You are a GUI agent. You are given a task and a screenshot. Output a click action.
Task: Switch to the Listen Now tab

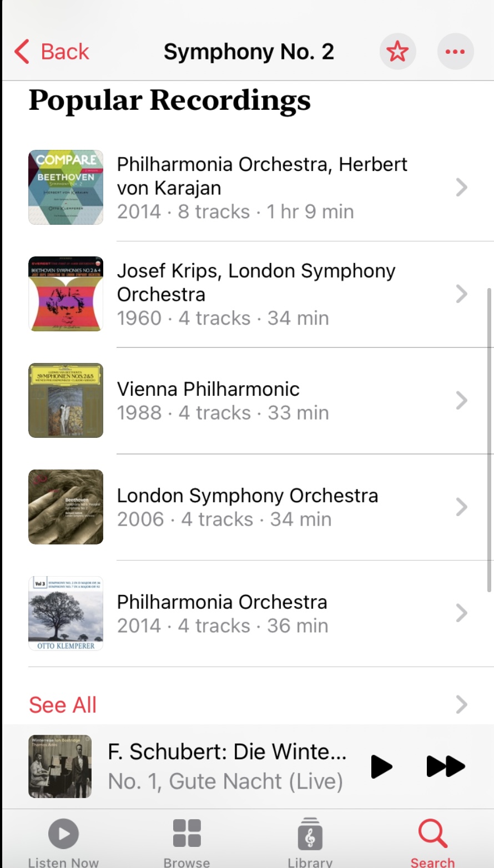(x=63, y=841)
